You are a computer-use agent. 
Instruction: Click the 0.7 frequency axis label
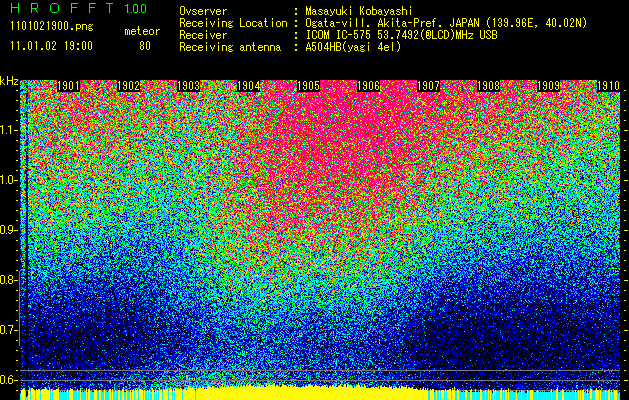point(8,330)
